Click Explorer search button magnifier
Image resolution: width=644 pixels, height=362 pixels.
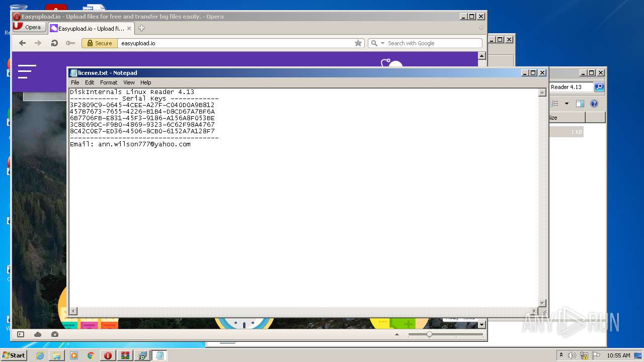[x=599, y=87]
